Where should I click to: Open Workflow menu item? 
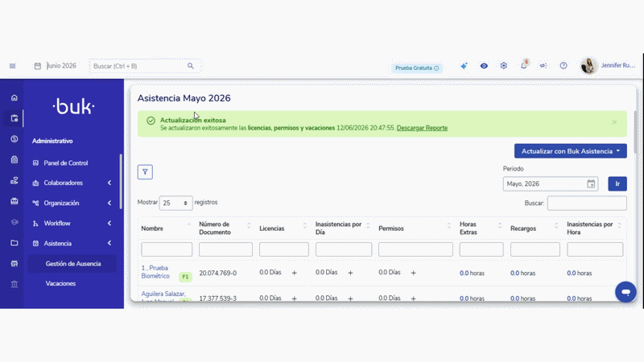pos(57,224)
